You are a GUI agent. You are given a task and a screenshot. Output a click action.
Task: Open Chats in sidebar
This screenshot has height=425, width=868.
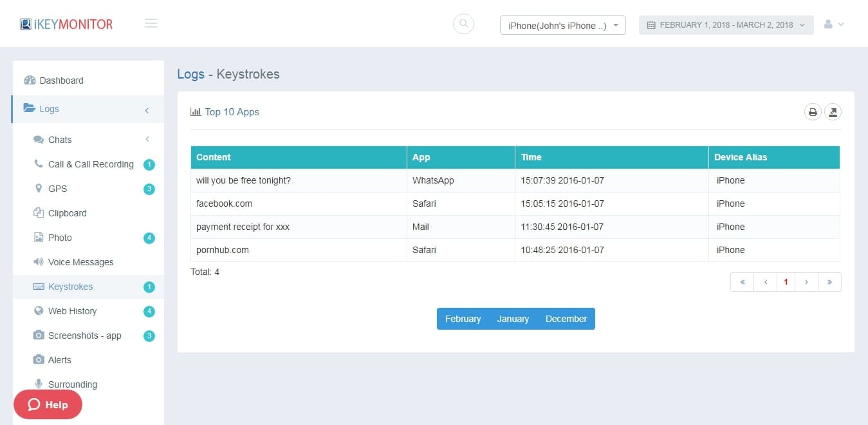tap(60, 140)
